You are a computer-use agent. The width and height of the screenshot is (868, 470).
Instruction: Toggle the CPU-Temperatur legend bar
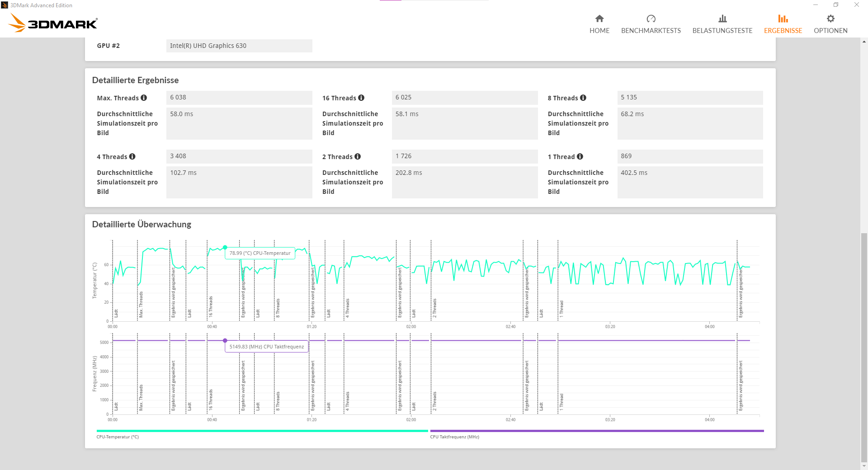pos(262,431)
